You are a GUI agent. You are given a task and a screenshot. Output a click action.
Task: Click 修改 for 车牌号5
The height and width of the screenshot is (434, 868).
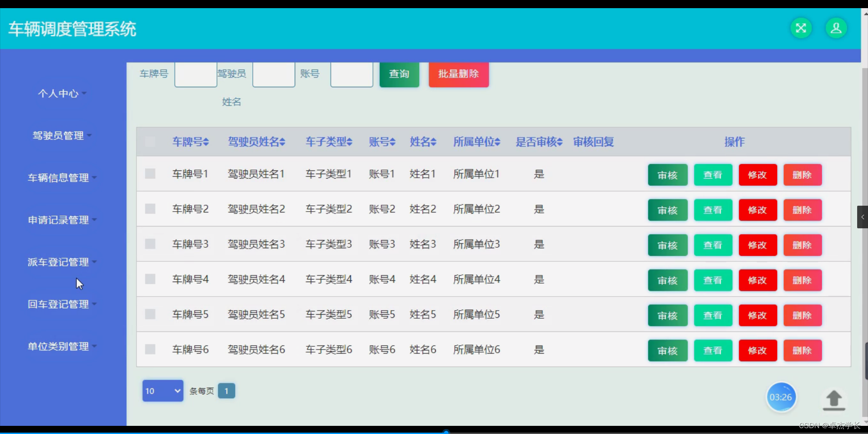point(758,316)
